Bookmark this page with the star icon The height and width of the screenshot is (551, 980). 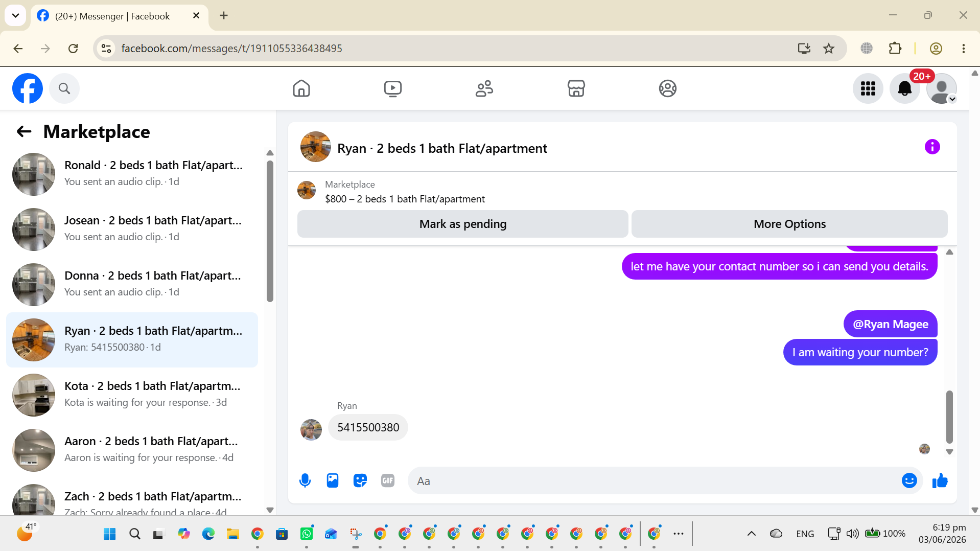(829, 49)
